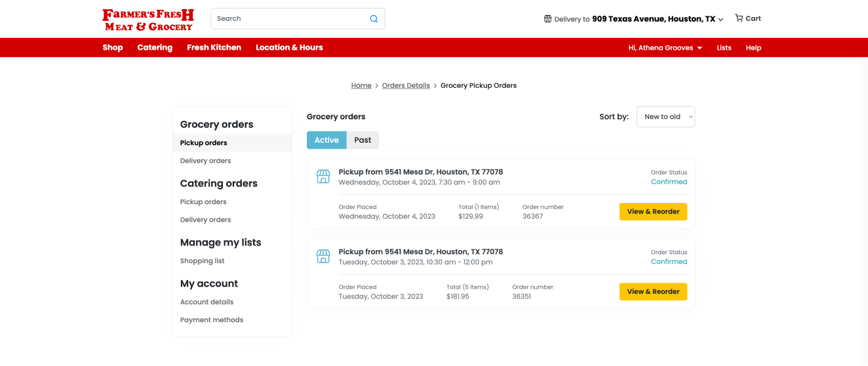
Task: Click the delivery store icon in header
Action: click(547, 19)
